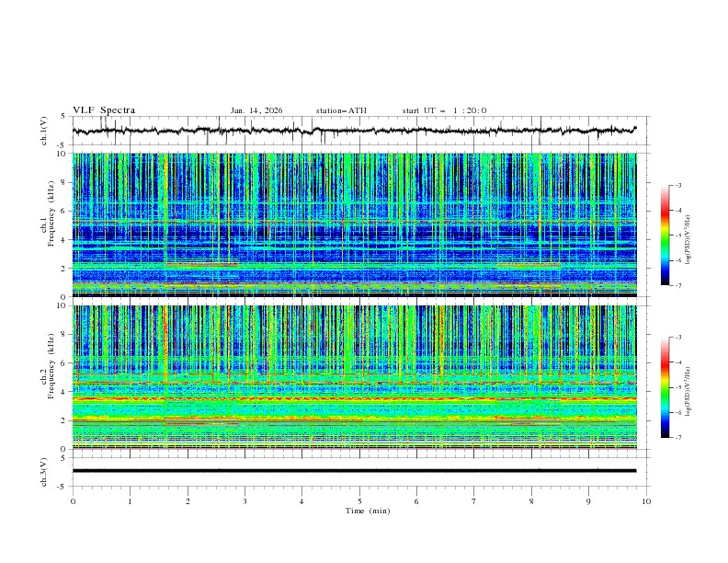Image resolution: width=728 pixels, height=563 pixels.
Task: Click the 8 minute tick label on time axis
Action: [x=531, y=500]
